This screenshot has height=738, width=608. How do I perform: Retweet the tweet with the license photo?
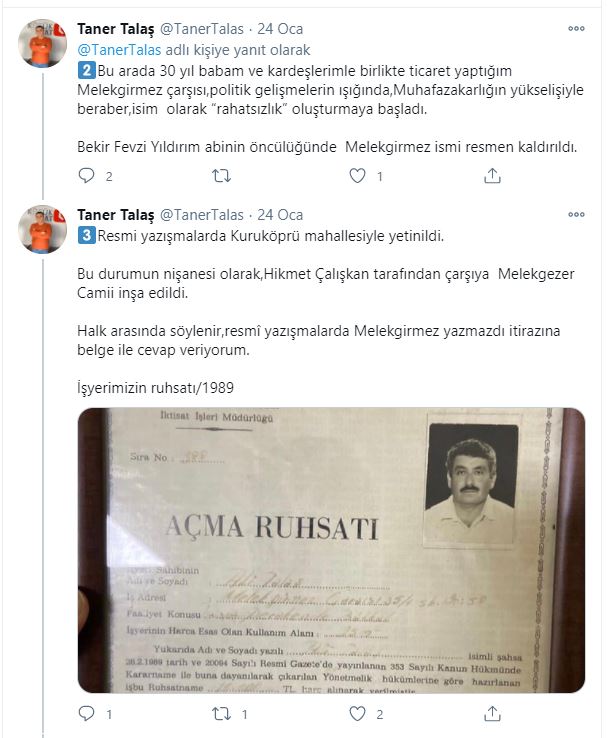click(221, 714)
